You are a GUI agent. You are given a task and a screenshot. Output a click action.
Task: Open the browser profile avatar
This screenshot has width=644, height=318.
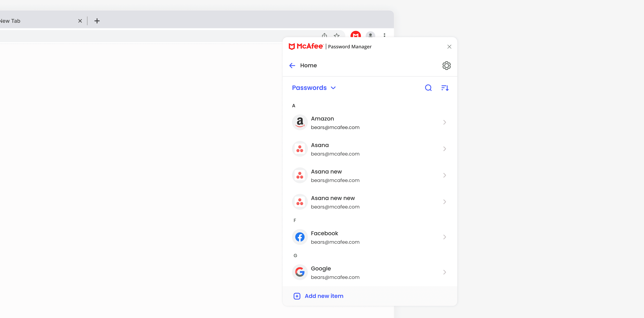370,35
